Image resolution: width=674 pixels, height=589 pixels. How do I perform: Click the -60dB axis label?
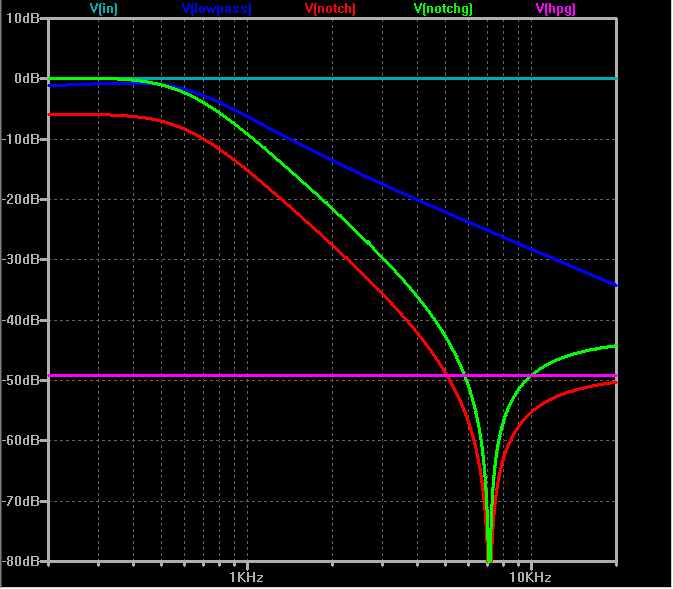pos(21,440)
